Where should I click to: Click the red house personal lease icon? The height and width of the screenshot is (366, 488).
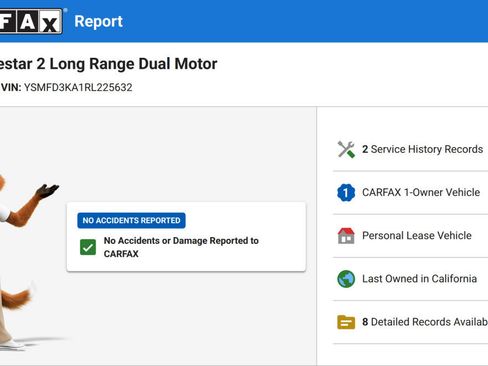coord(346,236)
